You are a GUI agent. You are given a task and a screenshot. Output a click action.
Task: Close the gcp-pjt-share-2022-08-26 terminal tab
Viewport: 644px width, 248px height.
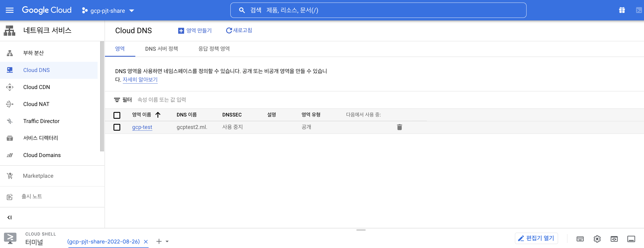(146, 241)
